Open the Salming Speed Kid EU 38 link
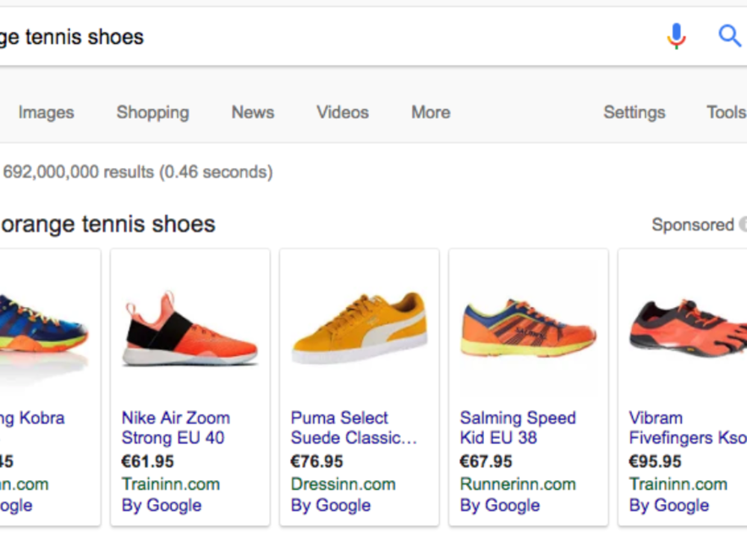Screen dimensions: 747x560 pyautogui.click(x=518, y=428)
